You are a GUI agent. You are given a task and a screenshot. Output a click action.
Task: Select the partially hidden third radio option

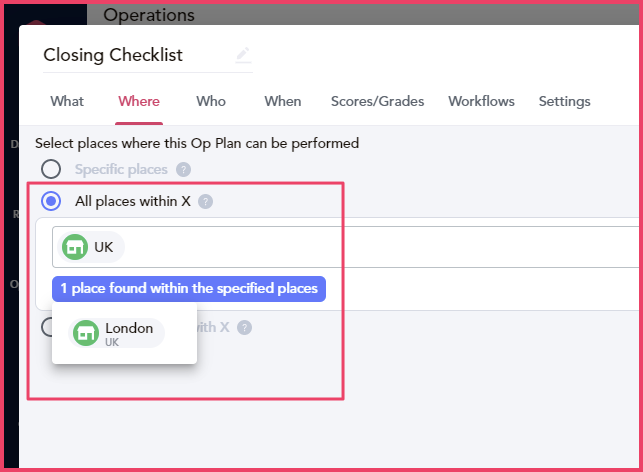pyautogui.click(x=46, y=327)
